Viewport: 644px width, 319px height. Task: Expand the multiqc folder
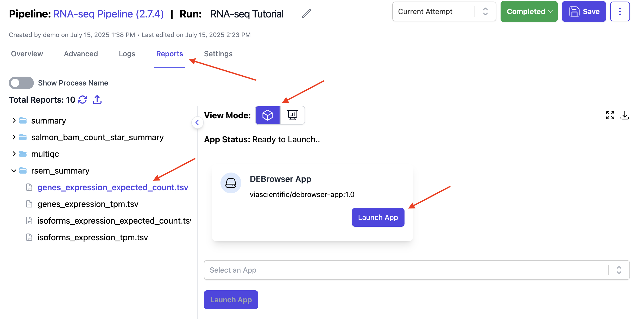pos(14,154)
